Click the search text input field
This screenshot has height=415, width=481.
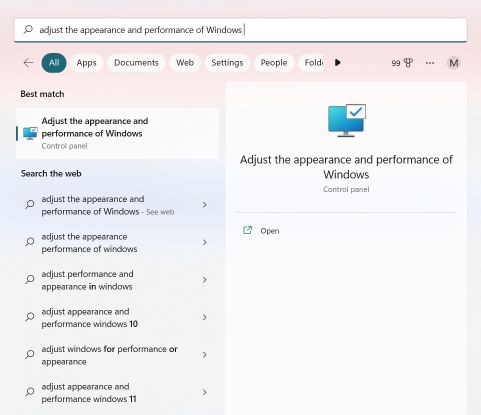point(240,30)
